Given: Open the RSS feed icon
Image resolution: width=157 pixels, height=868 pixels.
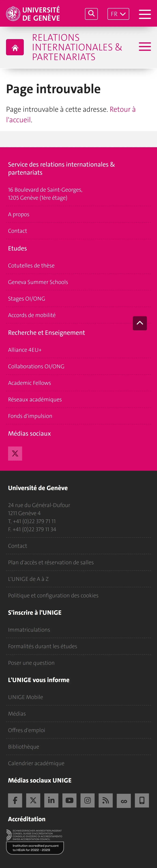Looking at the screenshot, I should (106, 800).
